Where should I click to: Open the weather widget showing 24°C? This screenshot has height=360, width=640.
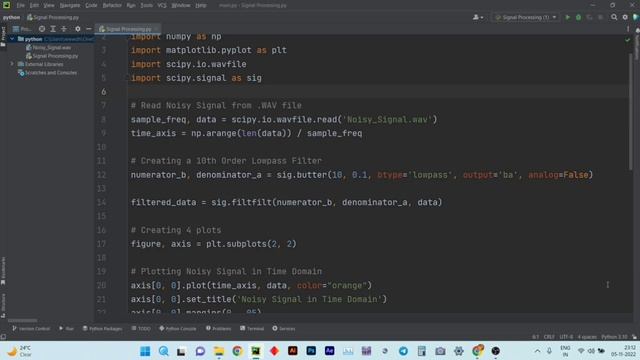[19, 351]
